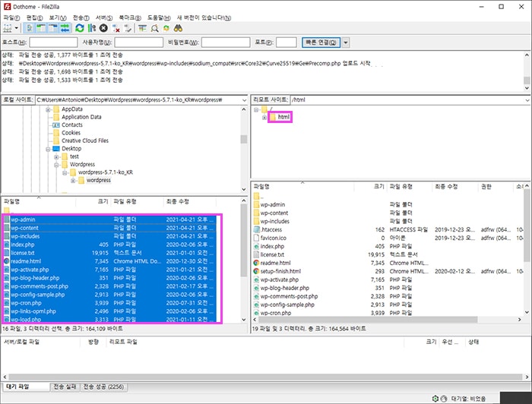Expand the local wordpress folder node

[73, 181]
